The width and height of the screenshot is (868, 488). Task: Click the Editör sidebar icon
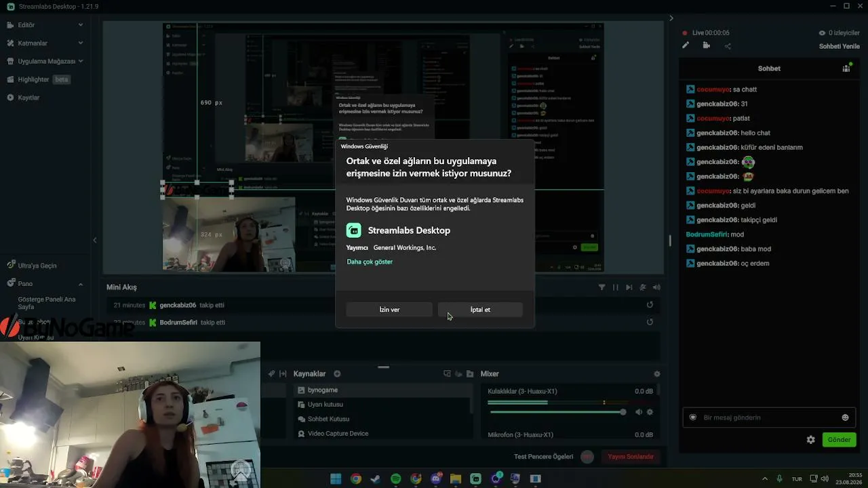[x=11, y=25]
